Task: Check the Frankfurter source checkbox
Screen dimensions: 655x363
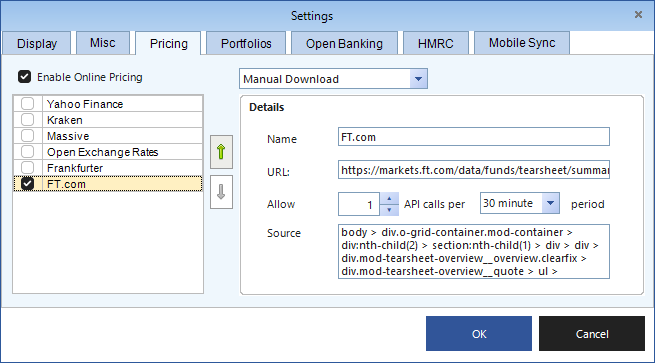Action: (x=28, y=168)
